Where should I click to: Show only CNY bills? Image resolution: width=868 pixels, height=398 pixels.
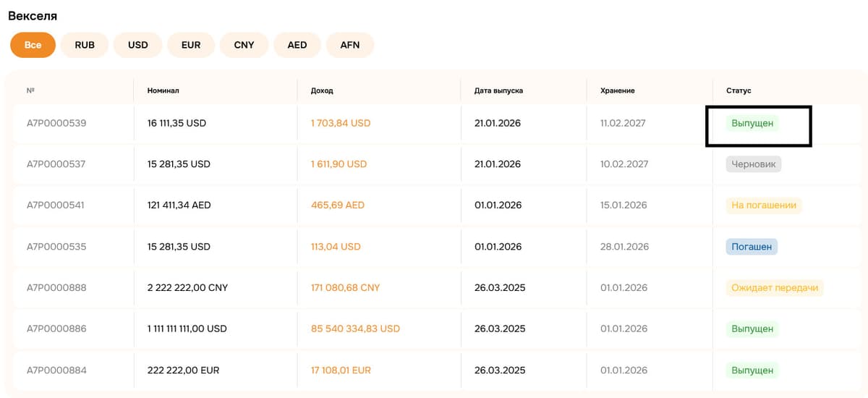(x=244, y=45)
